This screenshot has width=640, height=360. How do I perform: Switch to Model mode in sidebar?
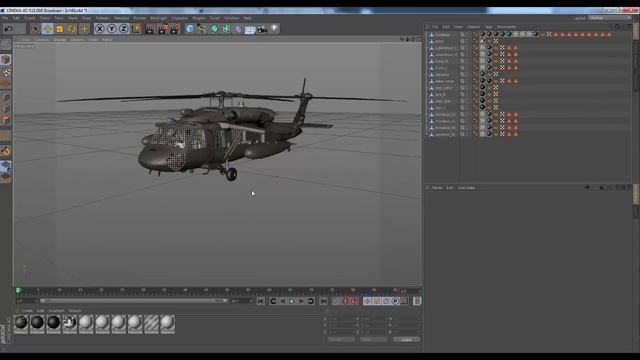point(6,60)
